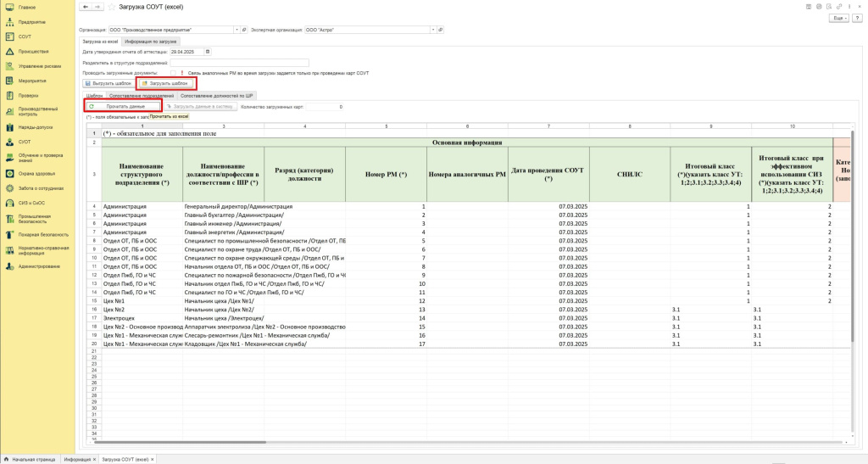Select cell Генеральный директор/Администрация
The image size is (868, 464).
click(224, 206)
